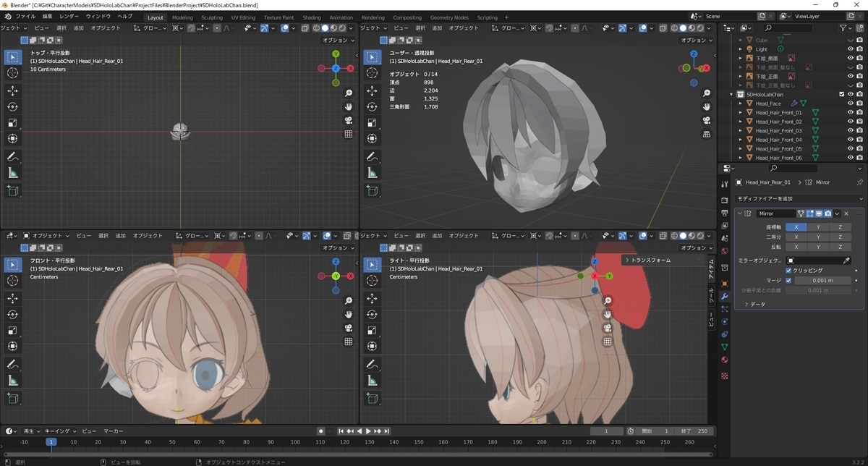
Task: Click zoom magnifier in user perspective view
Action: 707,93
